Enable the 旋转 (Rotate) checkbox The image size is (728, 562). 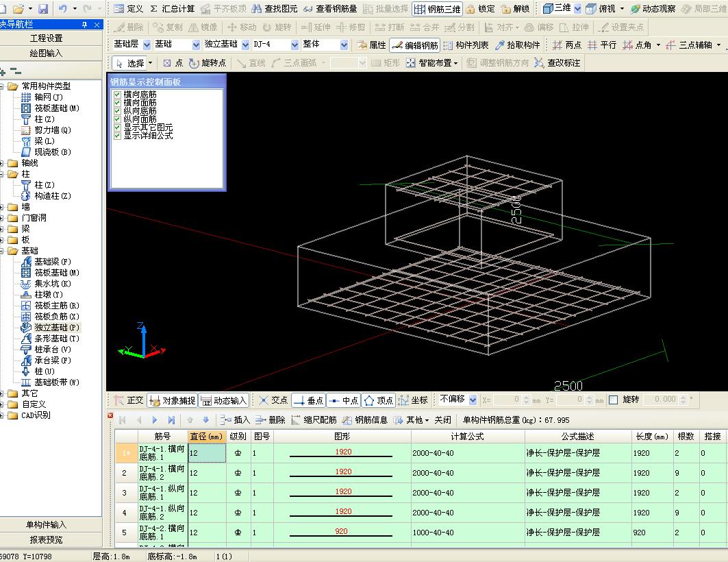point(614,400)
